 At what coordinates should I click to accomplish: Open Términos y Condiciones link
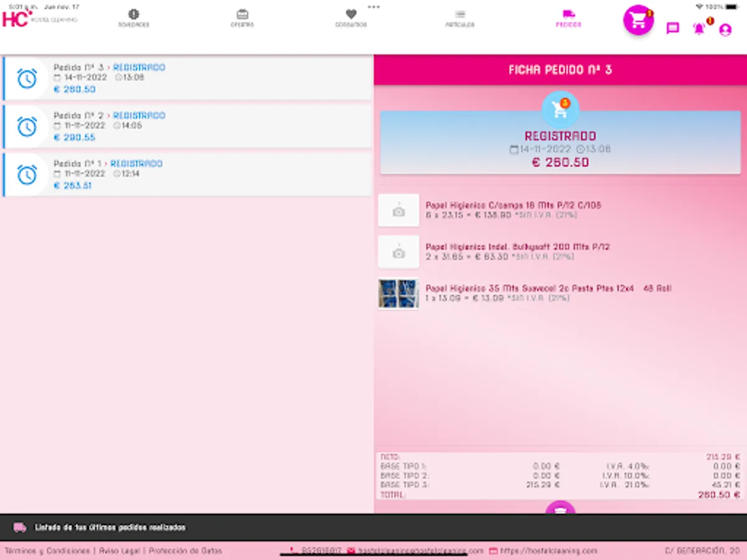pyautogui.click(x=48, y=551)
